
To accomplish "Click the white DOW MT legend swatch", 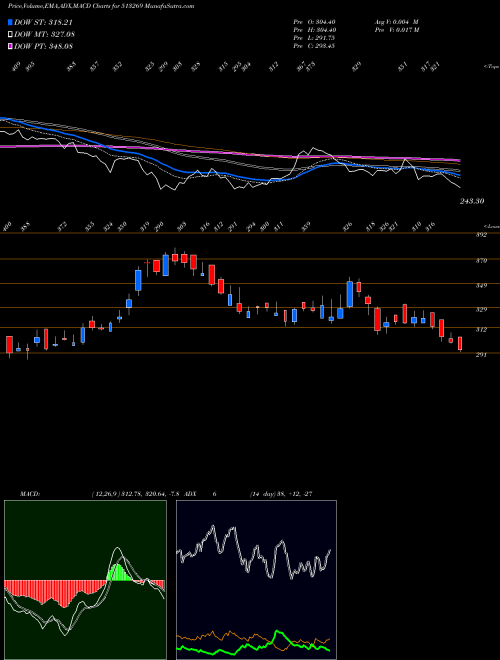I will pyautogui.click(x=10, y=34).
